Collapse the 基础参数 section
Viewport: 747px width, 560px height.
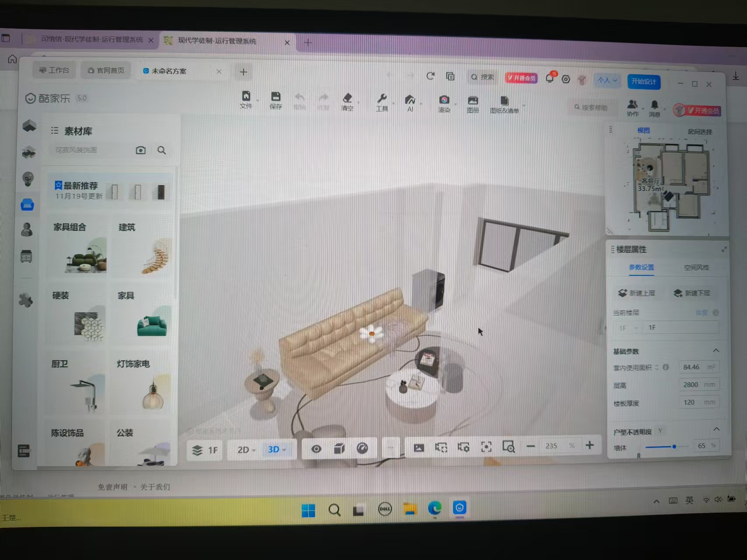pos(716,350)
